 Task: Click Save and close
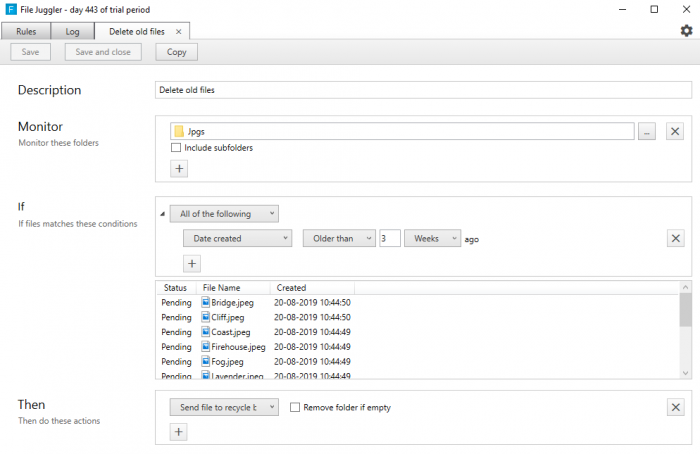tap(103, 52)
